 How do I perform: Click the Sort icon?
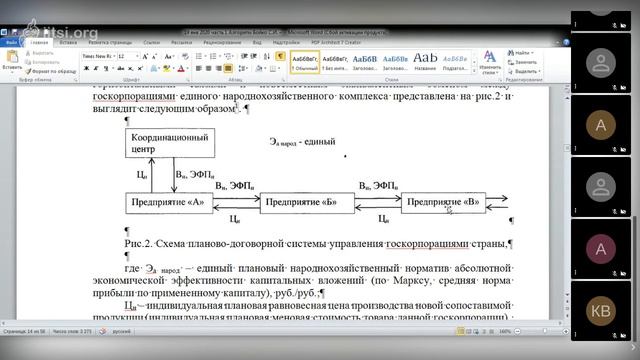pos(267,56)
